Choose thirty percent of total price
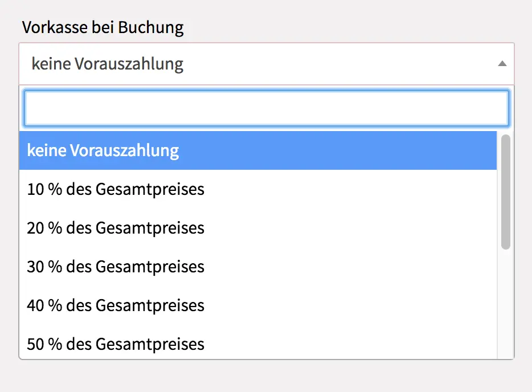Viewport: 532px width, 392px height. (x=116, y=267)
